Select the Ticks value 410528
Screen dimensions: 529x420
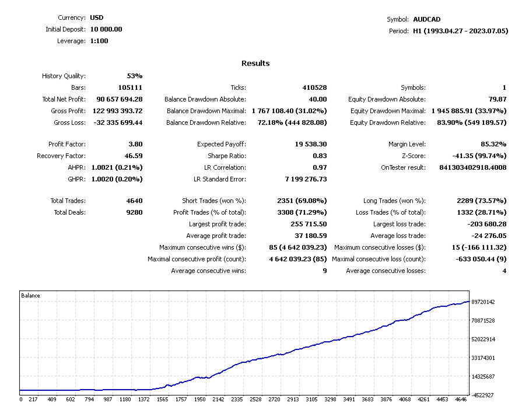[314, 87]
